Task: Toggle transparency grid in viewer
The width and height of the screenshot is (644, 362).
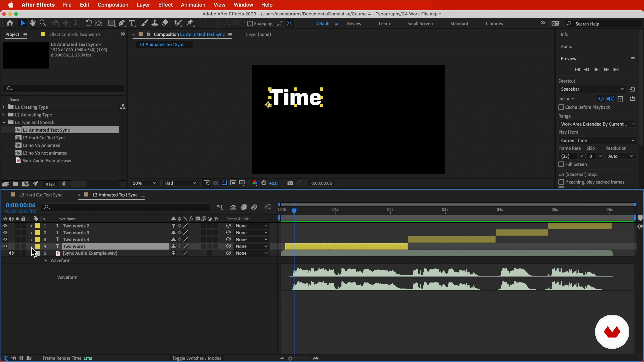Action: tap(215, 183)
